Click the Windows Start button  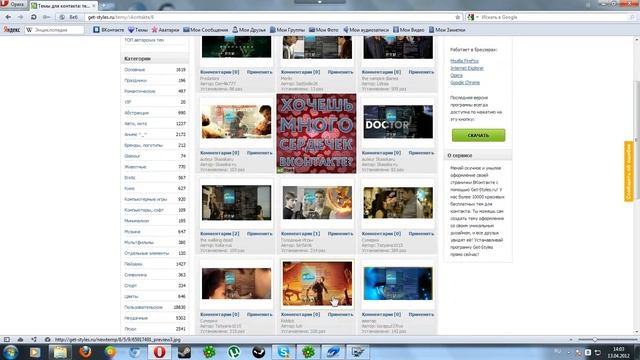10,352
